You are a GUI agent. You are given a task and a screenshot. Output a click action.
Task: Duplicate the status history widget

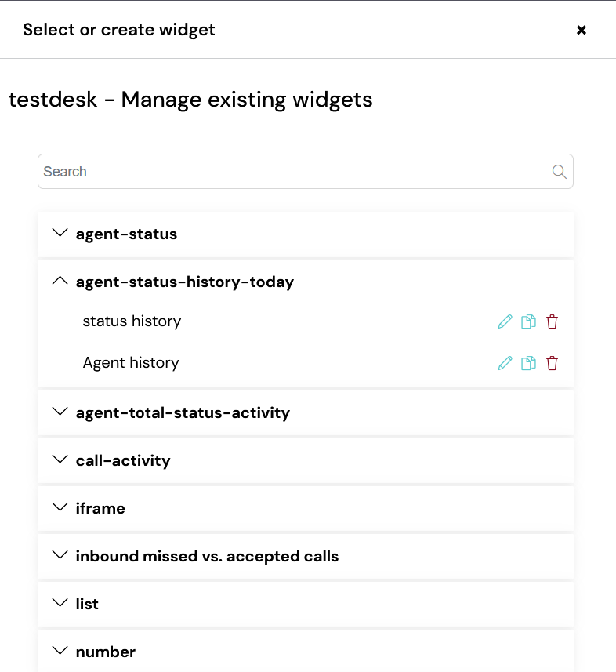pyautogui.click(x=528, y=321)
